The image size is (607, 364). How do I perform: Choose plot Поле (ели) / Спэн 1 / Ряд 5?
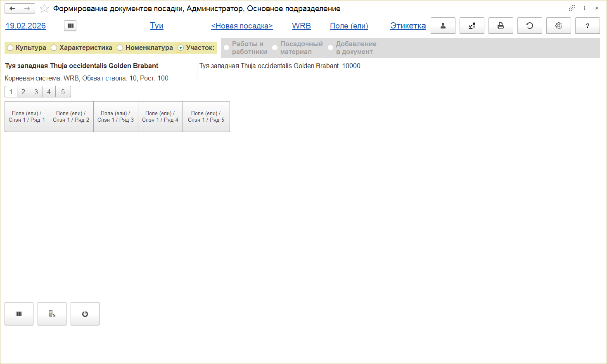click(x=206, y=117)
